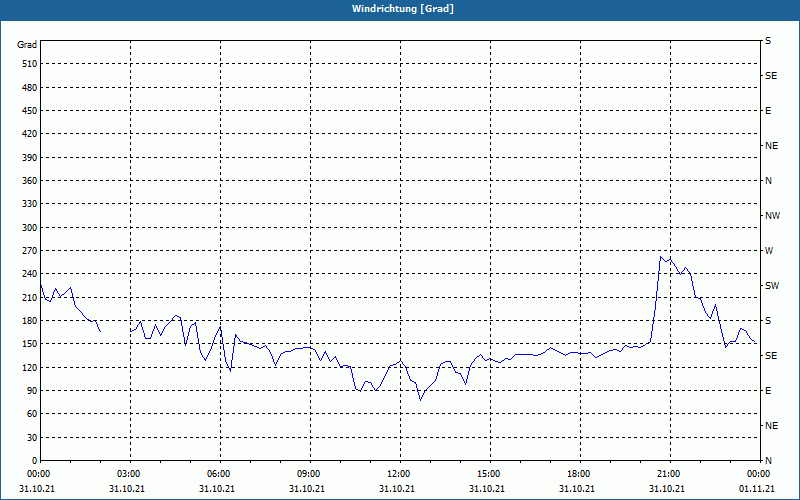
Task: Click the y-axis value 180
Action: 30,321
